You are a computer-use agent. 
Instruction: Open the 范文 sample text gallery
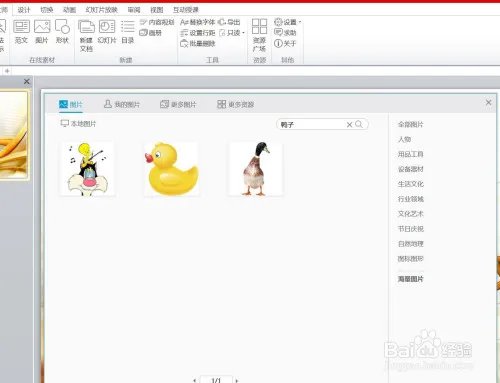click(21, 32)
